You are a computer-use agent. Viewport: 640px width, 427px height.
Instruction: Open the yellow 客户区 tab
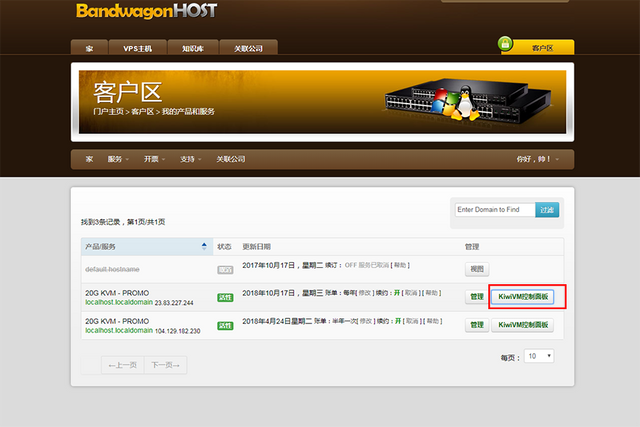coord(543,47)
